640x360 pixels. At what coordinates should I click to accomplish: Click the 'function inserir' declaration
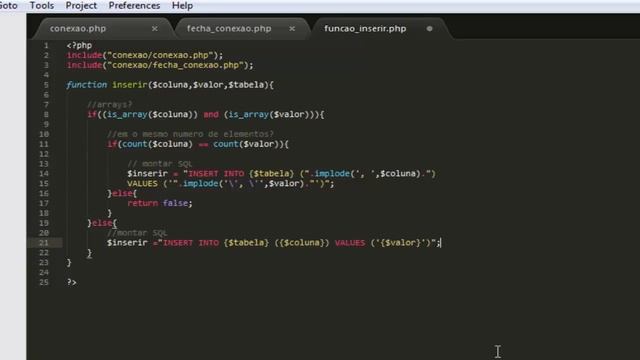pyautogui.click(x=170, y=85)
